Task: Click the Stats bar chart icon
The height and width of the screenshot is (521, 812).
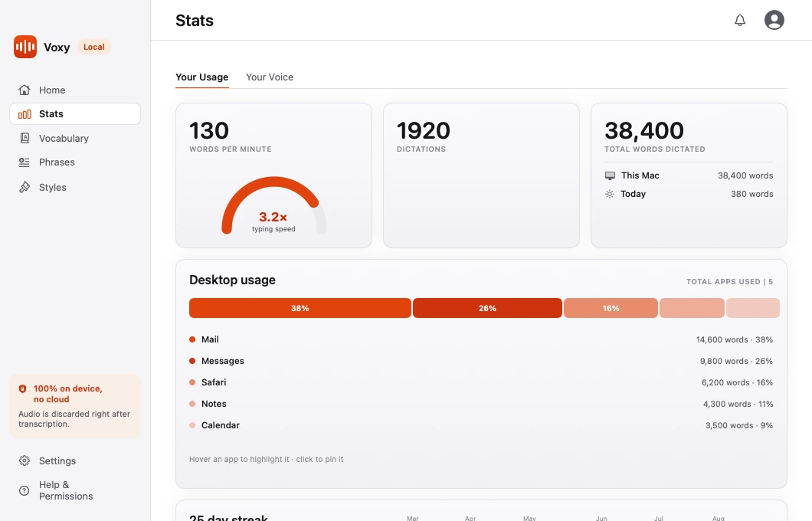Action: point(25,114)
